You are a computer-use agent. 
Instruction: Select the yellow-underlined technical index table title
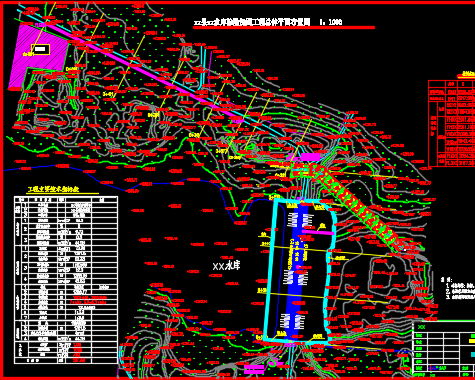53,189
